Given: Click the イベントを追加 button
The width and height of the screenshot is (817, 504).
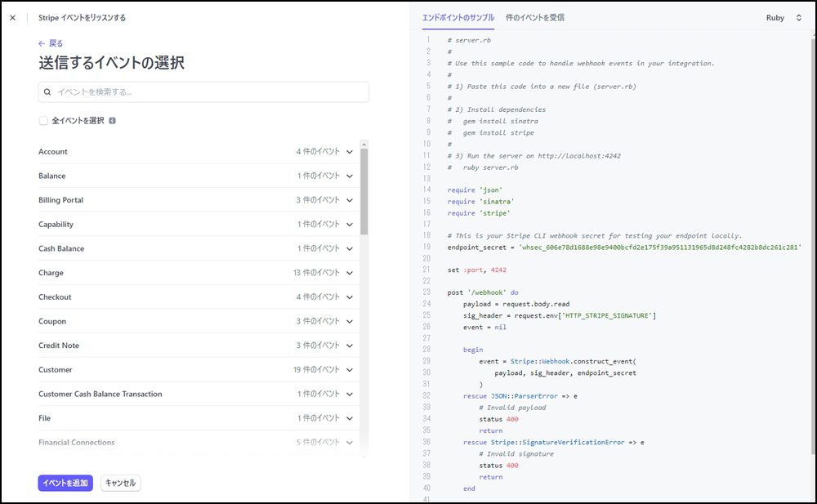Looking at the screenshot, I should pyautogui.click(x=65, y=483).
